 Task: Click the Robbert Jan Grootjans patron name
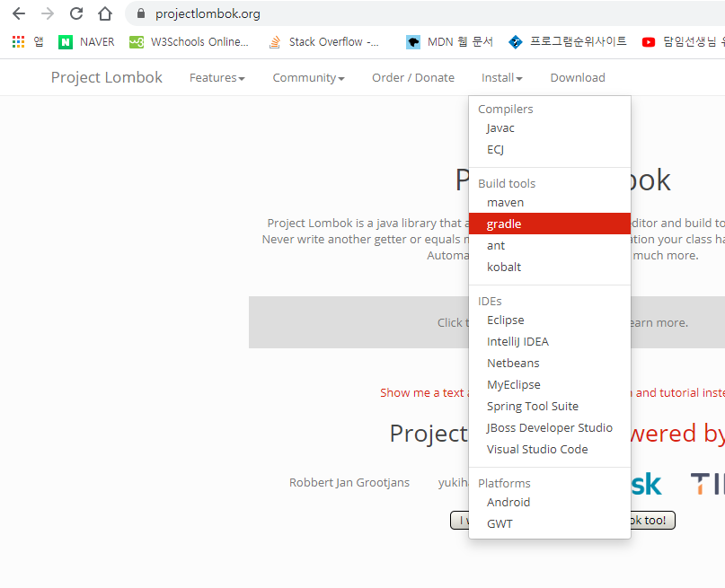pos(349,483)
